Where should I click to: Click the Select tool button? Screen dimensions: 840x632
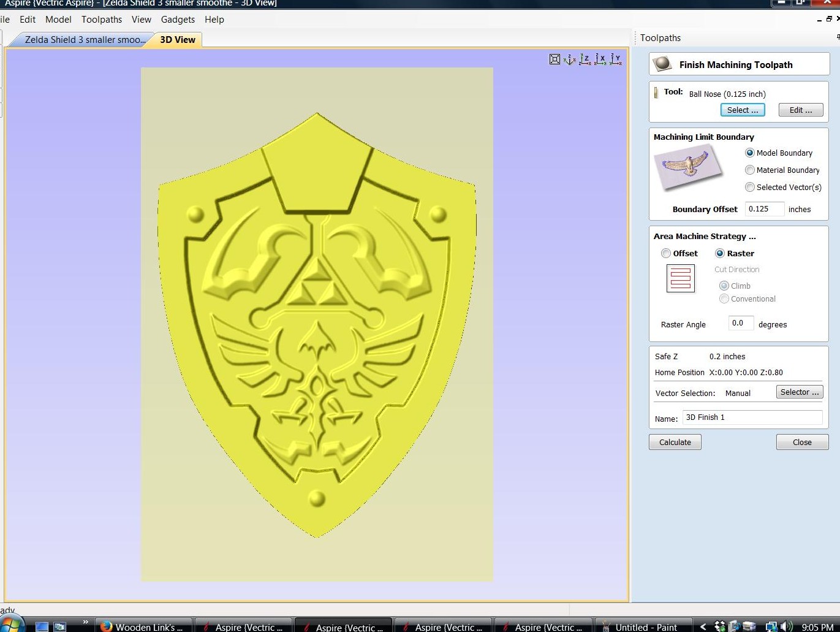point(743,110)
